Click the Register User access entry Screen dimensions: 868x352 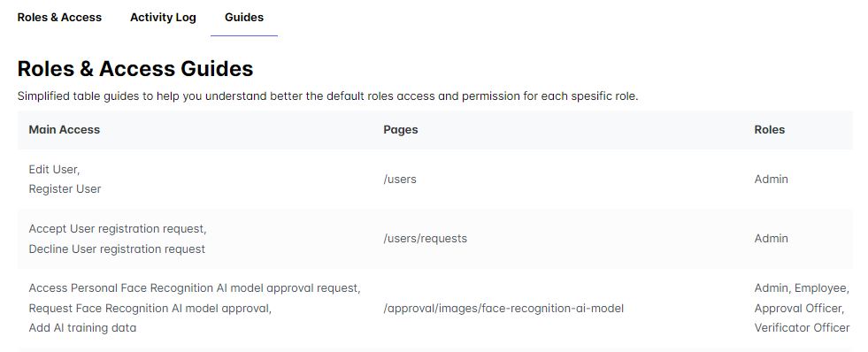pyautogui.click(x=65, y=189)
